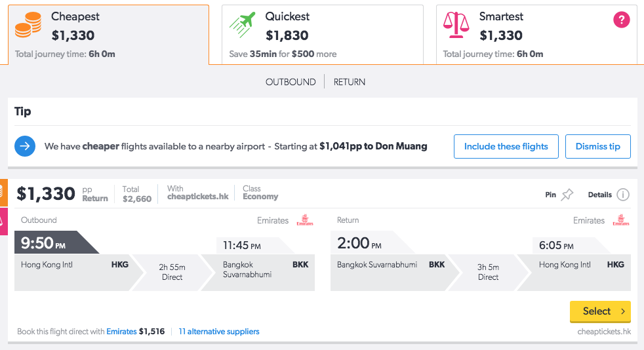The image size is (644, 350).
Task: Click the pink scales Smartest icon
Action: point(456,25)
